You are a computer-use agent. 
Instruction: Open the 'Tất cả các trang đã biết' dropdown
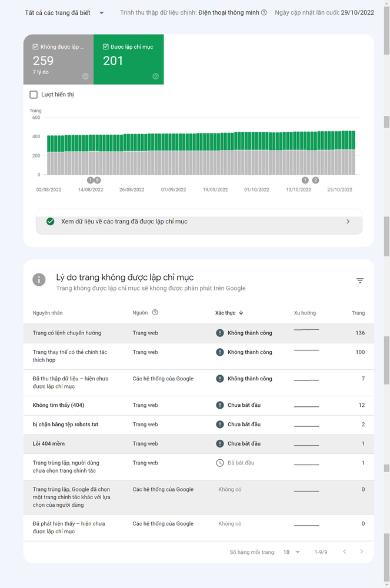click(64, 13)
